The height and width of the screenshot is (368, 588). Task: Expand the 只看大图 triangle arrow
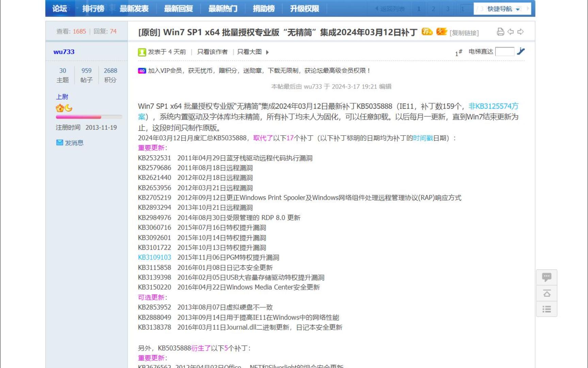point(267,52)
